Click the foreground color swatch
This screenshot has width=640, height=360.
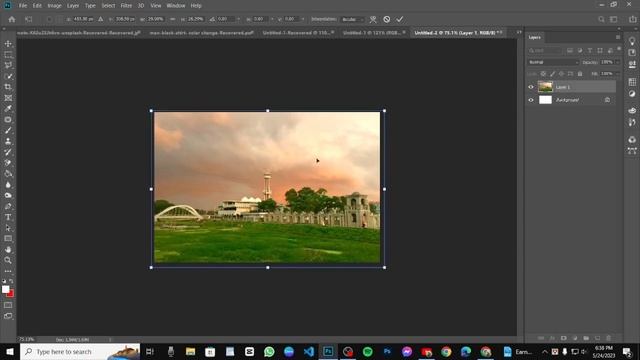pyautogui.click(x=5, y=289)
